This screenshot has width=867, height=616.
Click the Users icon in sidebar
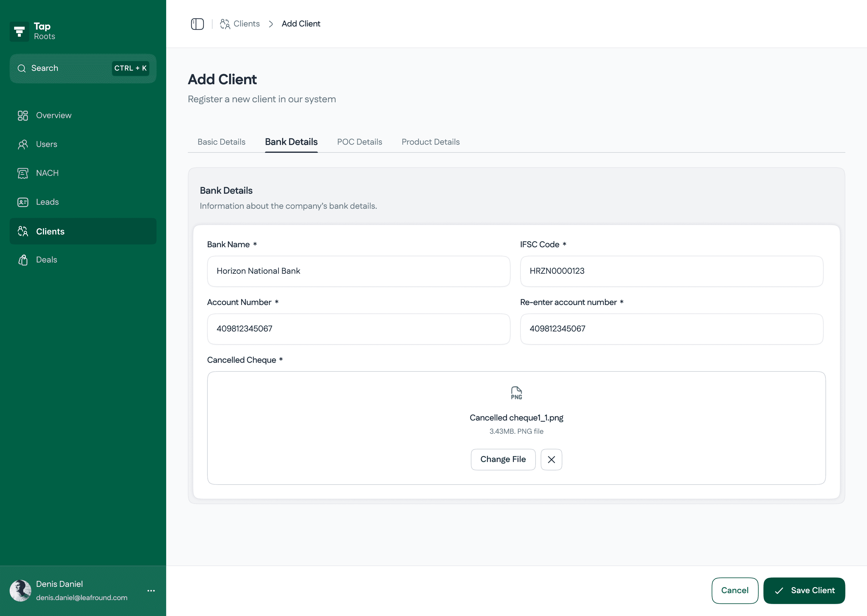pyautogui.click(x=23, y=144)
